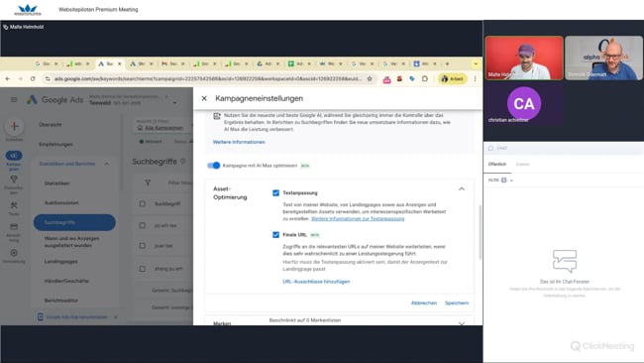Click 'URL-Ausschlüsse hinzufügen' link
This screenshot has height=363, width=644.
tap(316, 282)
